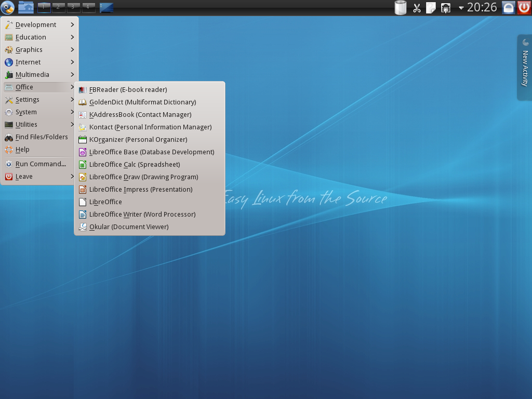Screen dimensions: 532x399
Task: Open the Multimedia submenu
Action: pyautogui.click(x=39, y=75)
